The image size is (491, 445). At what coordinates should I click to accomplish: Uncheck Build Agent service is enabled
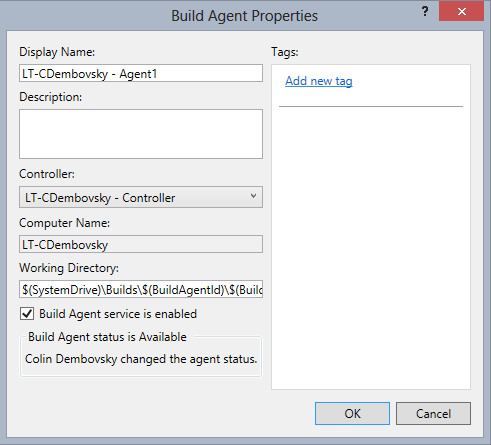[x=27, y=314]
